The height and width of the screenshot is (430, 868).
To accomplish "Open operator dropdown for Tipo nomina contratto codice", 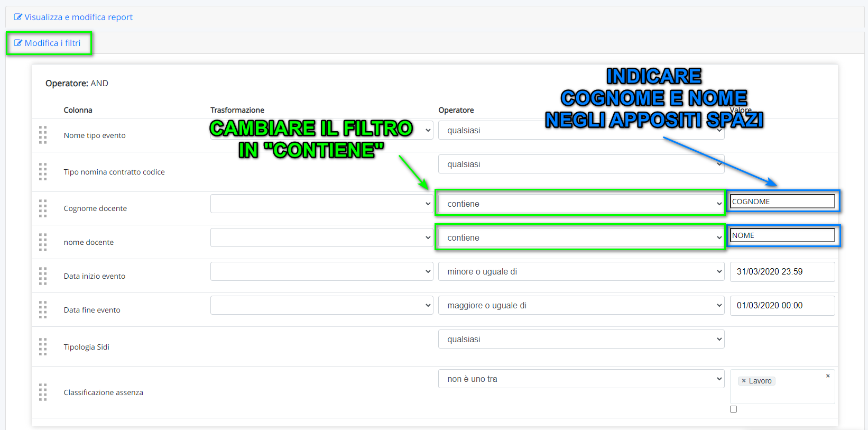I will tap(581, 164).
